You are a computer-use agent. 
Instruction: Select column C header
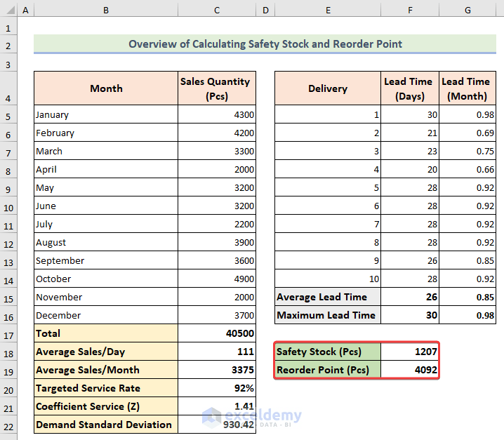pos(217,10)
